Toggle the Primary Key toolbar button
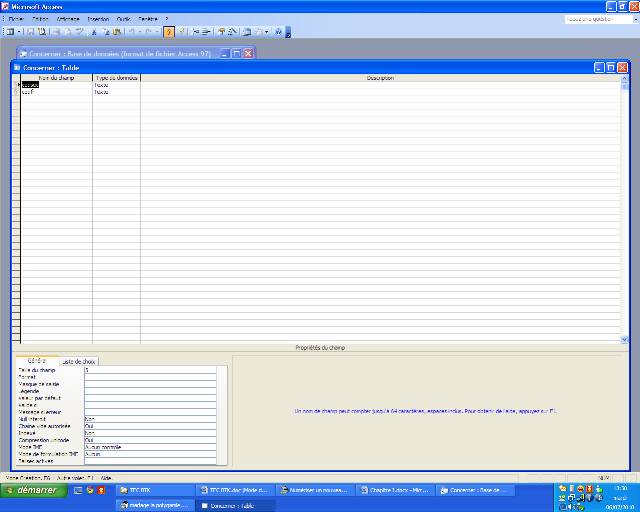 tap(168, 32)
